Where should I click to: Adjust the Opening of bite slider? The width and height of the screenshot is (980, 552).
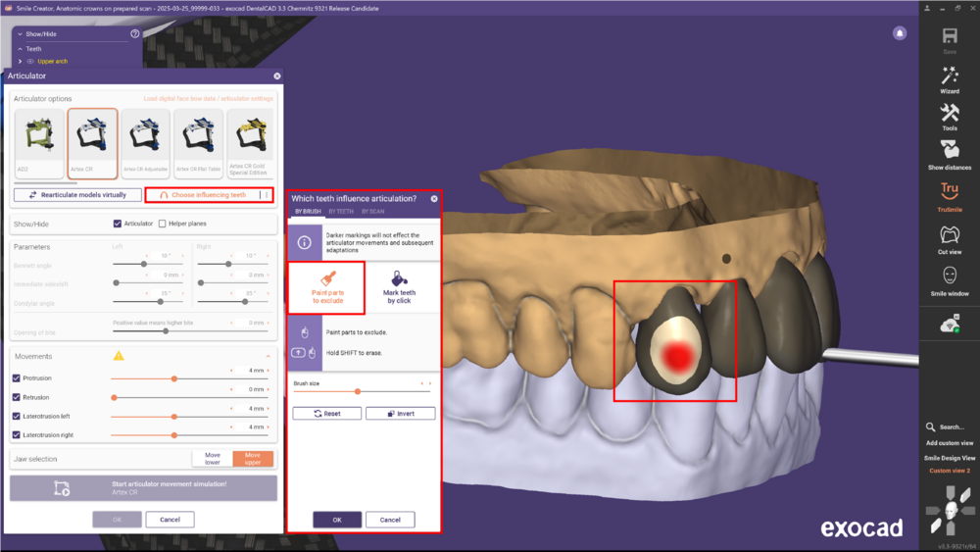166,331
